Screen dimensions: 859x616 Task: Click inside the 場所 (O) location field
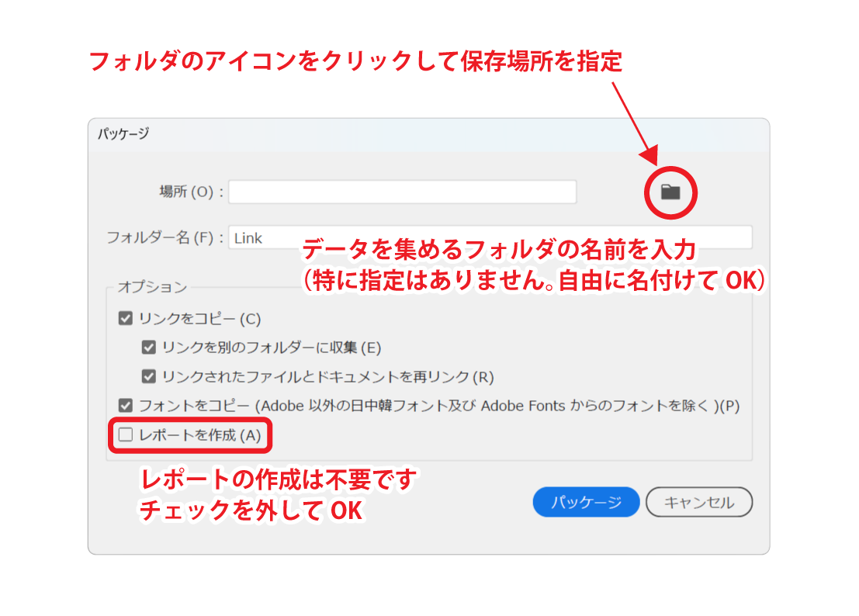click(x=402, y=192)
